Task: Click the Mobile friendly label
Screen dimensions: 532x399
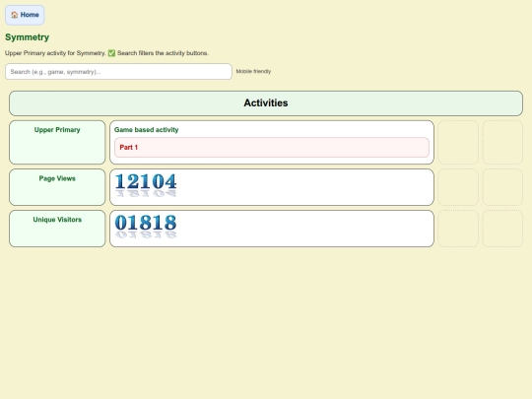Action: [253, 71]
